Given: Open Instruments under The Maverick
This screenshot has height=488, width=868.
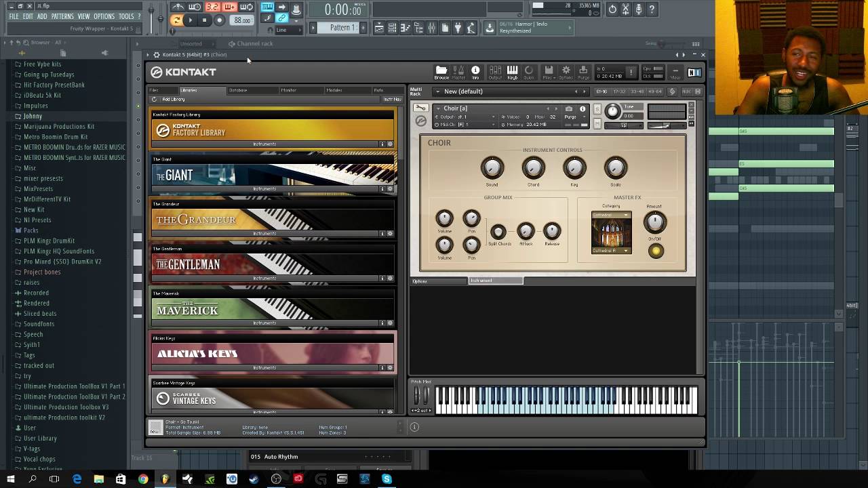Looking at the screenshot, I should click(x=264, y=323).
